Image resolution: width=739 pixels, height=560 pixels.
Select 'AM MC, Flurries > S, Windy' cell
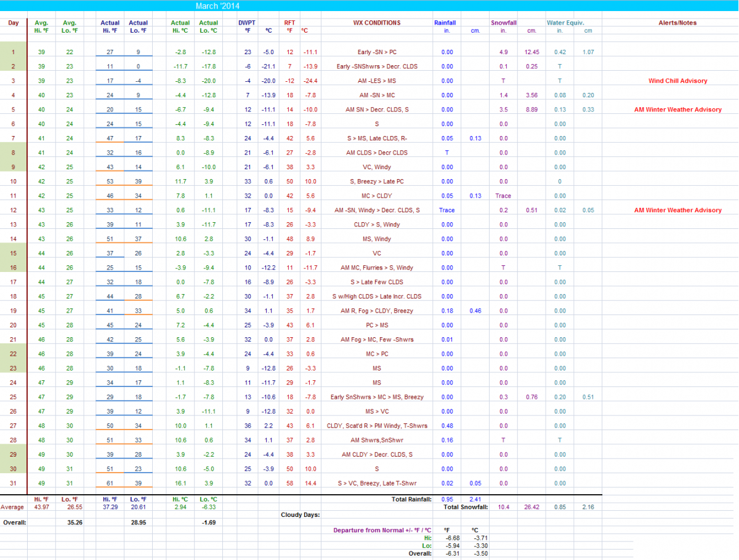pos(376,268)
